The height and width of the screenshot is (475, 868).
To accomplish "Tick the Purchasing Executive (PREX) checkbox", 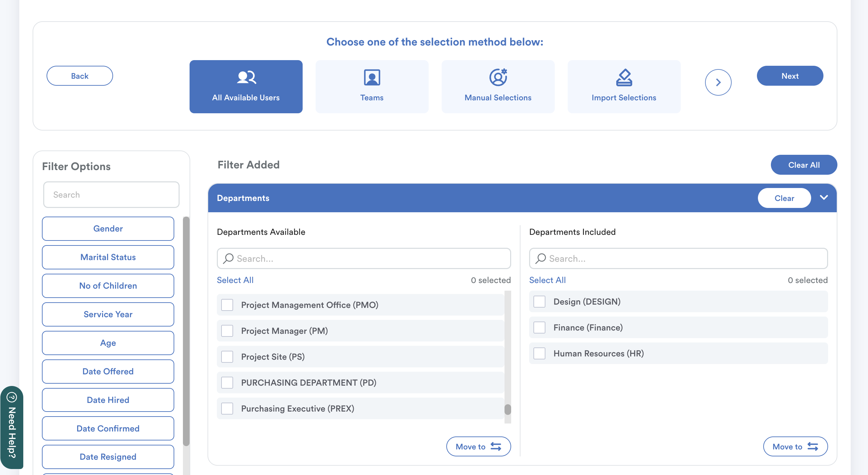I will point(227,408).
